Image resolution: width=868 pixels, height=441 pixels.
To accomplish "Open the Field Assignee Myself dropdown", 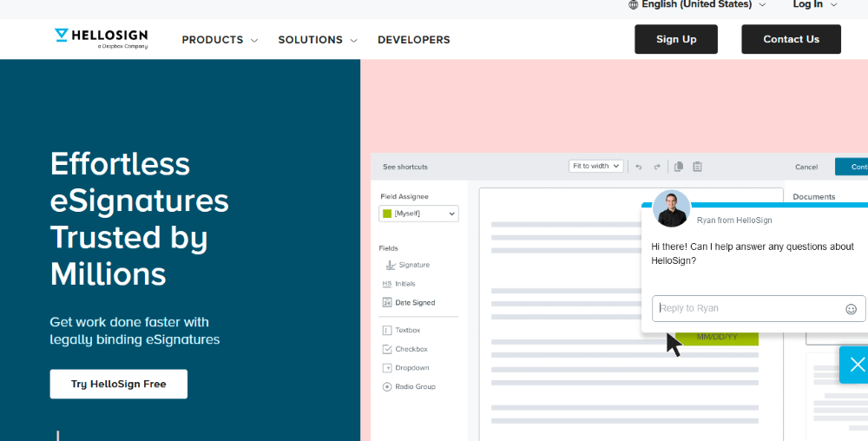I will point(418,214).
